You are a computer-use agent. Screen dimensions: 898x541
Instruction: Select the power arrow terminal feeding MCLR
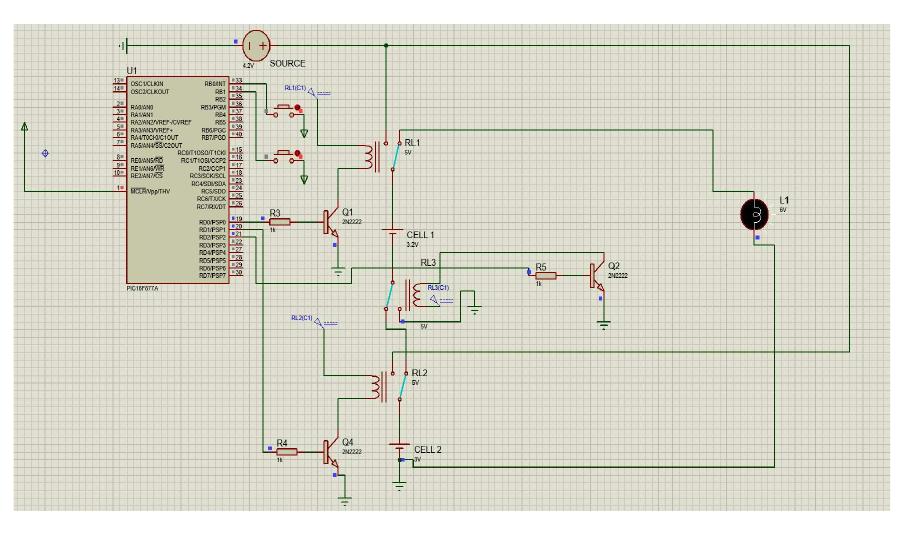25,127
